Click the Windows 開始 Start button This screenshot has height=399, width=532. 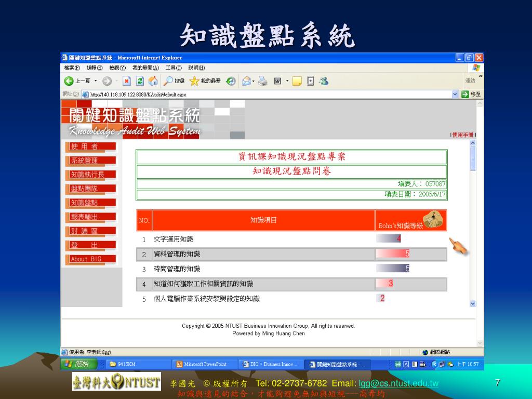coord(78,364)
